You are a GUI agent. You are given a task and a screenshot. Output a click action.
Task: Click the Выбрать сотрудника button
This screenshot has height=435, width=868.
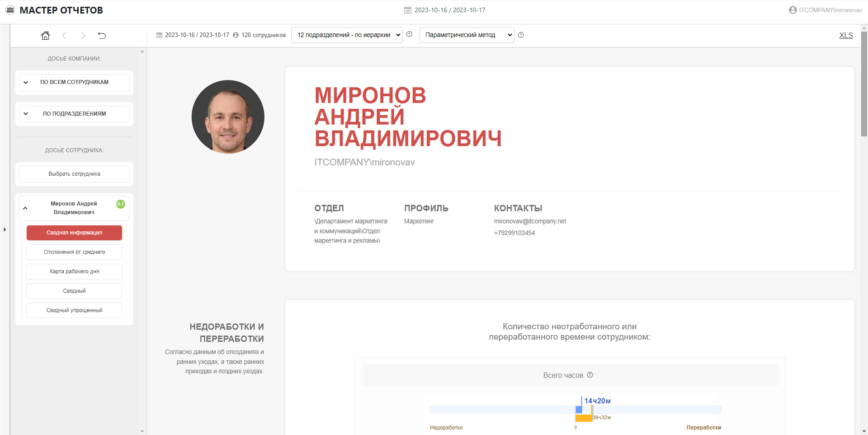(74, 174)
